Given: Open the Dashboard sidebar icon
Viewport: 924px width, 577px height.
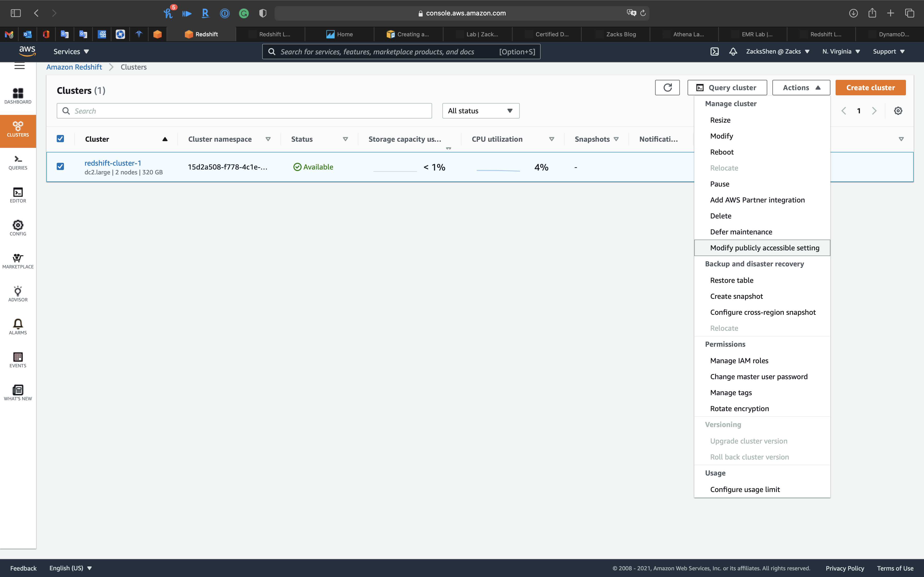Looking at the screenshot, I should click(x=18, y=96).
